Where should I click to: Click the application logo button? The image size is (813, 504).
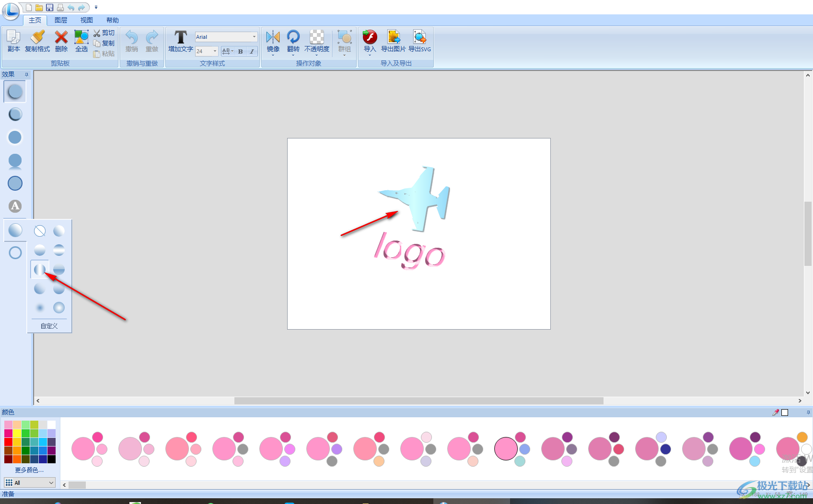11,11
